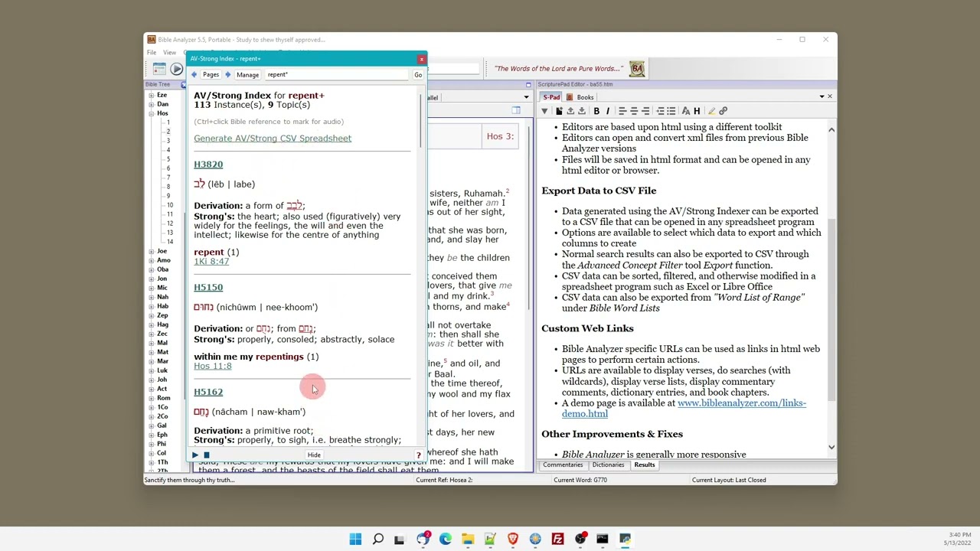The width and height of the screenshot is (980, 551).
Task: Open the H5150 Strong's number link
Action: tap(208, 288)
